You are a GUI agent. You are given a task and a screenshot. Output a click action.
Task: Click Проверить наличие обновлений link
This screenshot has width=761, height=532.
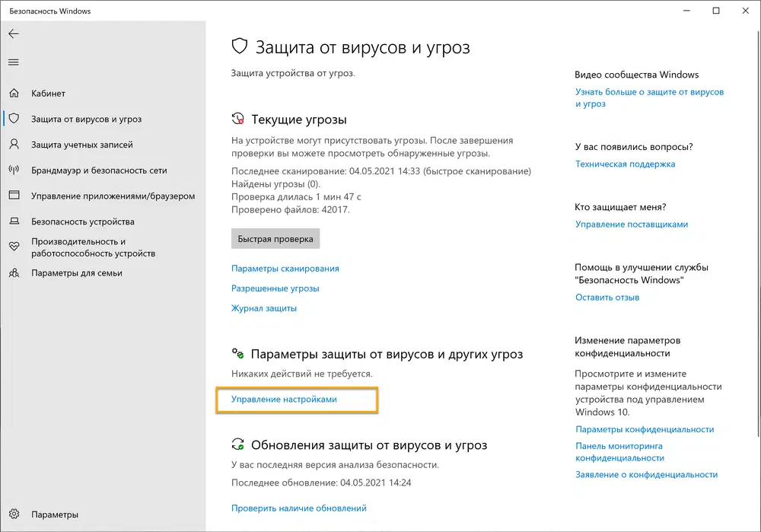click(x=299, y=508)
